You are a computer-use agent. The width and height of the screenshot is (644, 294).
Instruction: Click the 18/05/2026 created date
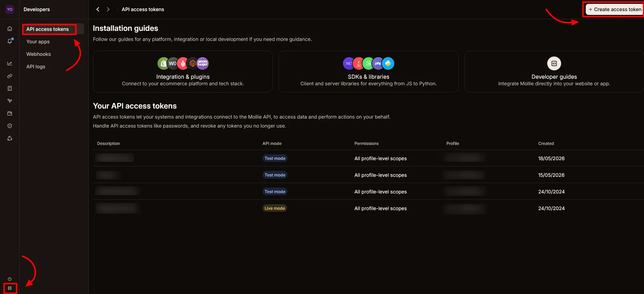coord(551,158)
